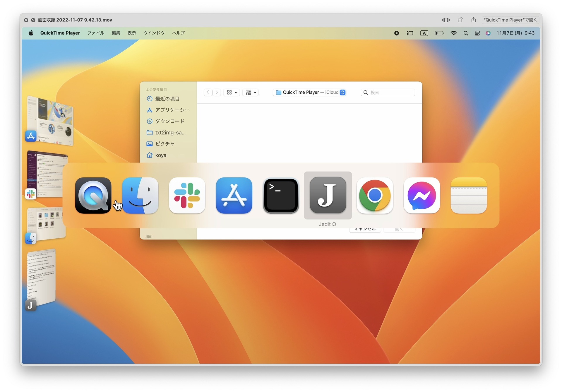562x392 pixels.
Task: Open App Store from the app switcher
Action: tap(234, 196)
